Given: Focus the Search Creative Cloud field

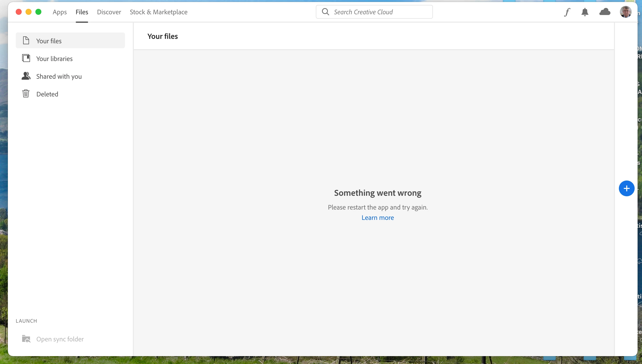Looking at the screenshot, I should click(x=380, y=12).
